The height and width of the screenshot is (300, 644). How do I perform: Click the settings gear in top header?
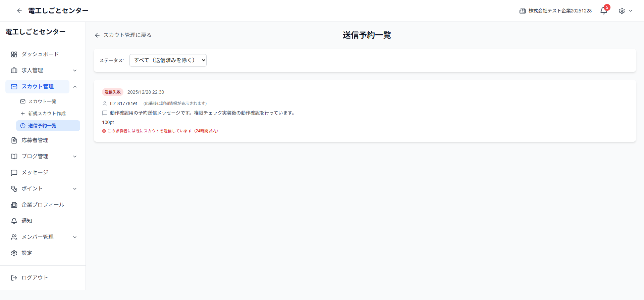pyautogui.click(x=622, y=11)
